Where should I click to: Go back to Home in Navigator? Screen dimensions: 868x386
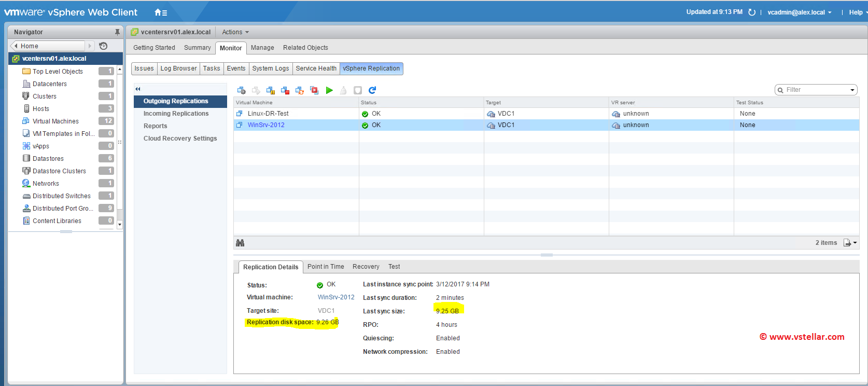click(30, 46)
